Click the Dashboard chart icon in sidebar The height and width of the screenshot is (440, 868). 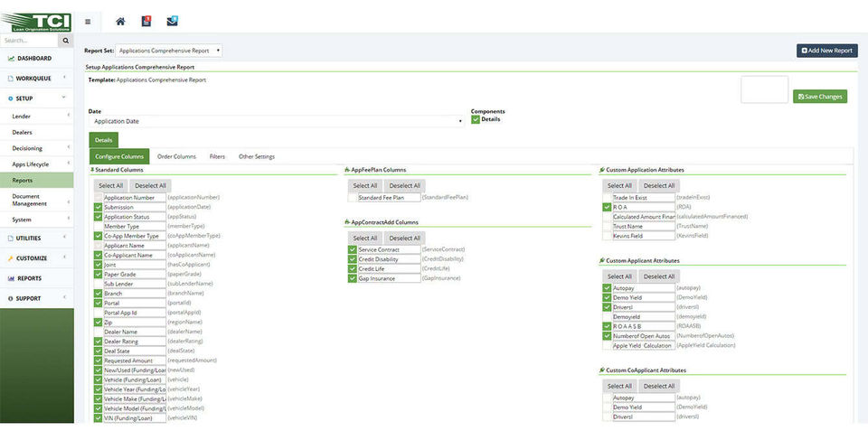(x=11, y=58)
